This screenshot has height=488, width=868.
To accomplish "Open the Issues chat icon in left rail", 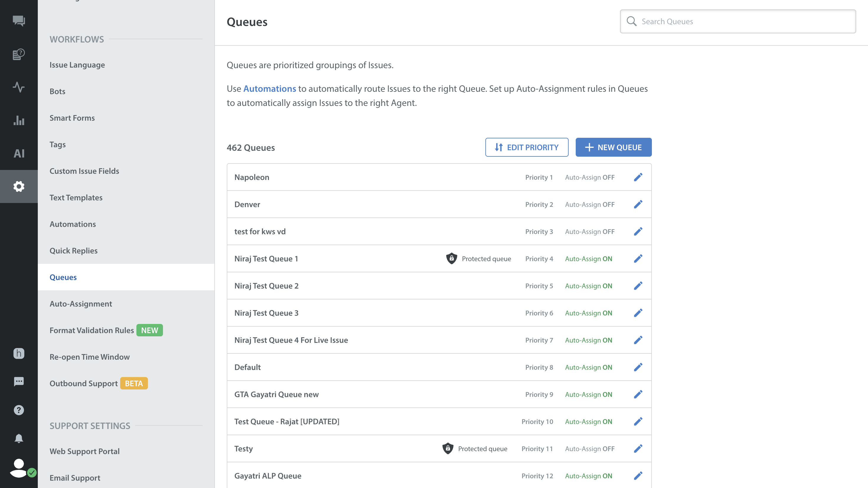I will [19, 21].
